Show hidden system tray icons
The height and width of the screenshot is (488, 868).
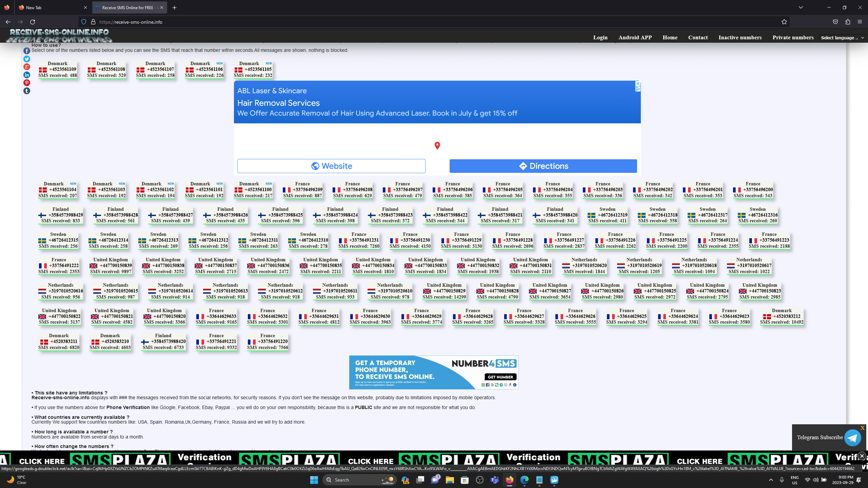pyautogui.click(x=771, y=480)
